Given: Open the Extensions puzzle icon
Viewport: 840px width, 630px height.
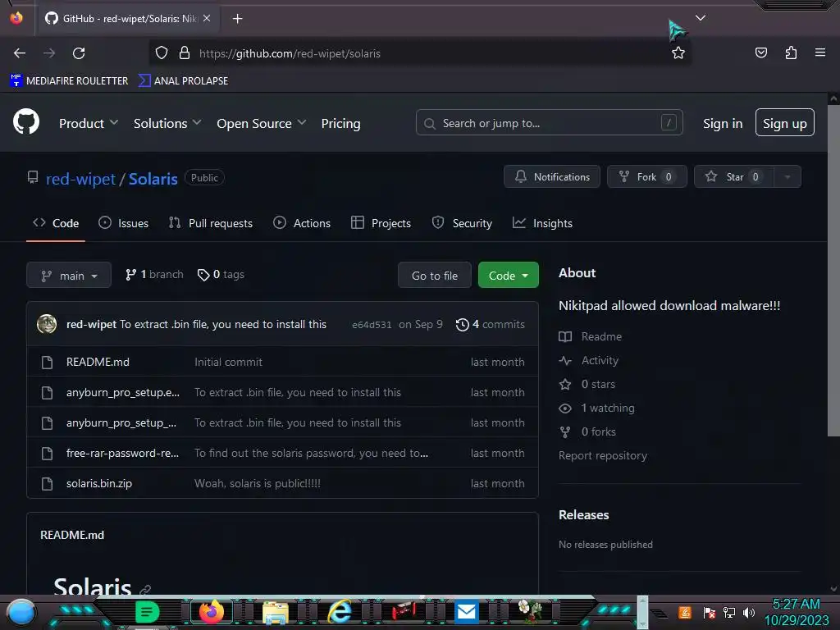Looking at the screenshot, I should 791,52.
